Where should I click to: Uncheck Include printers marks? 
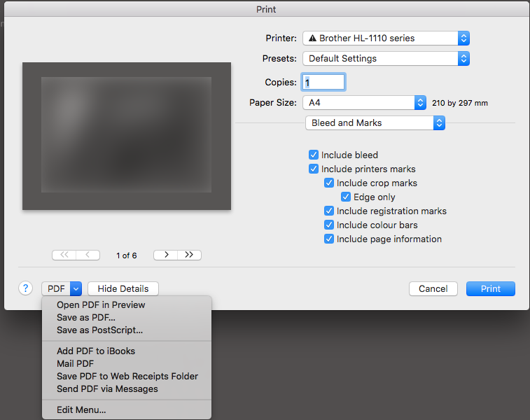click(x=314, y=169)
